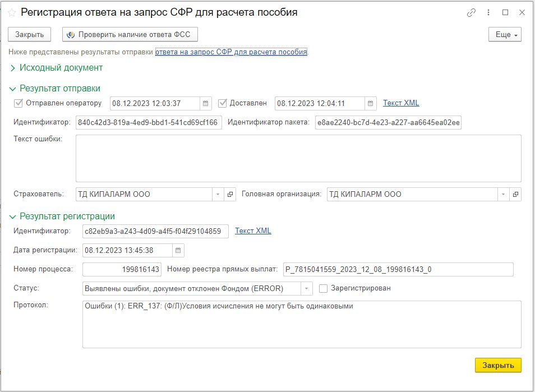
Task: Click into the Текст ошибки field
Action: click(x=298, y=158)
